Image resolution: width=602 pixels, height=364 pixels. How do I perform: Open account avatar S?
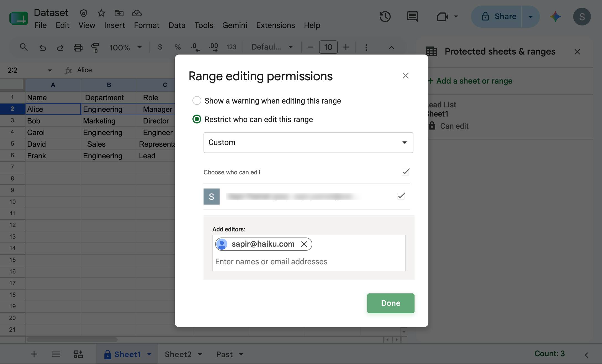(582, 17)
